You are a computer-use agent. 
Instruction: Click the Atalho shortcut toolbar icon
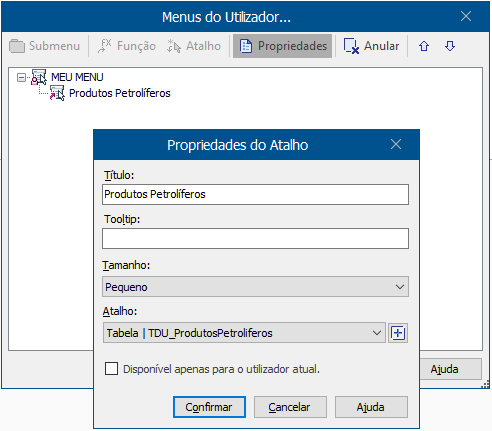pyautogui.click(x=174, y=46)
